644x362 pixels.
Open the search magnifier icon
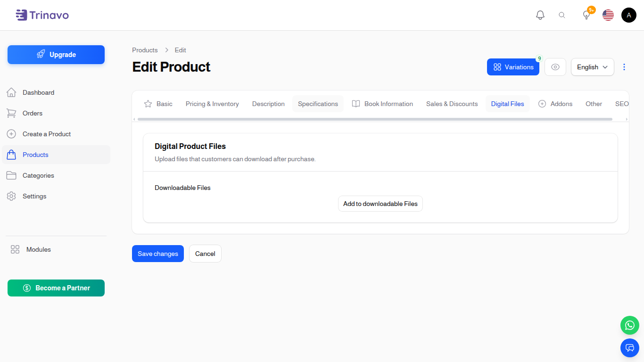(562, 15)
